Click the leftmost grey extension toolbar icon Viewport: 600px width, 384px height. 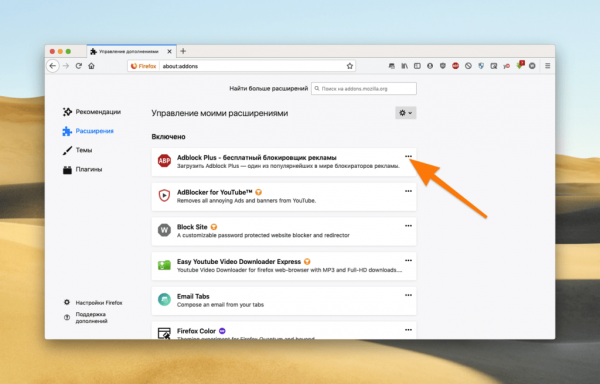(x=391, y=66)
